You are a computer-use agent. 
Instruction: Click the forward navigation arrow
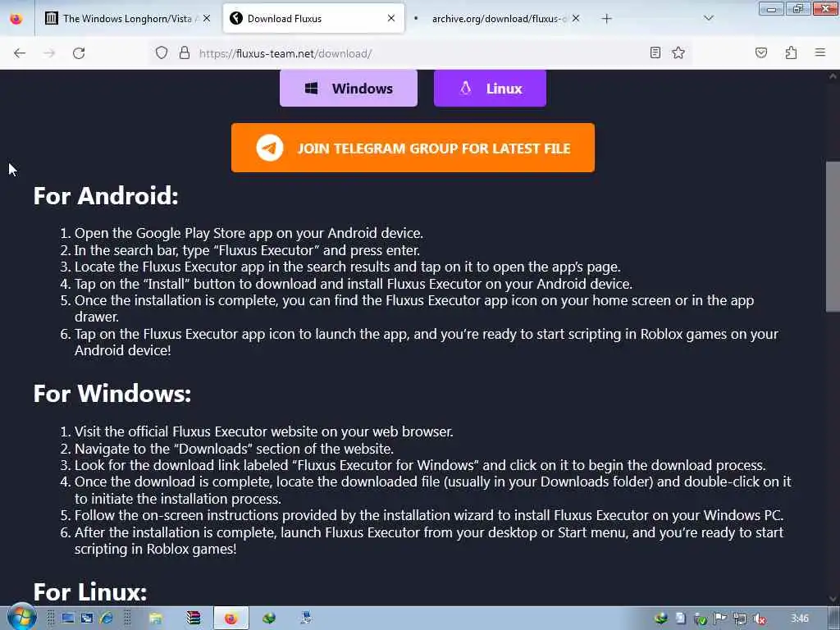49,53
